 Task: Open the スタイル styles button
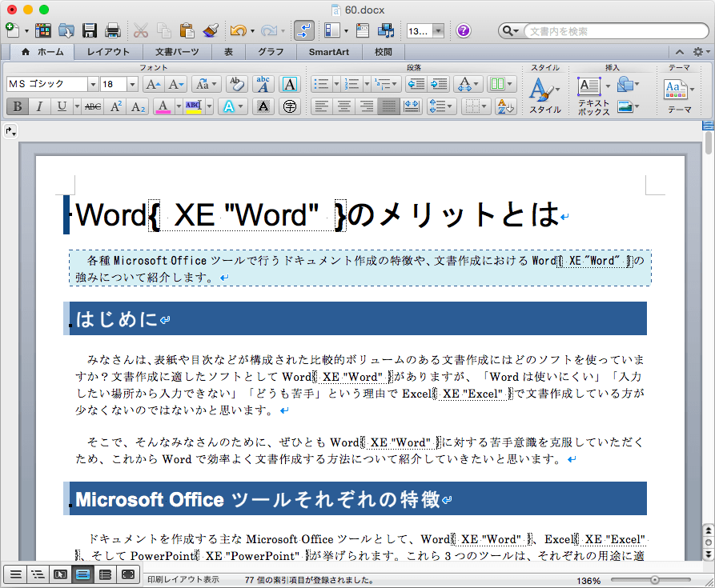tap(545, 95)
